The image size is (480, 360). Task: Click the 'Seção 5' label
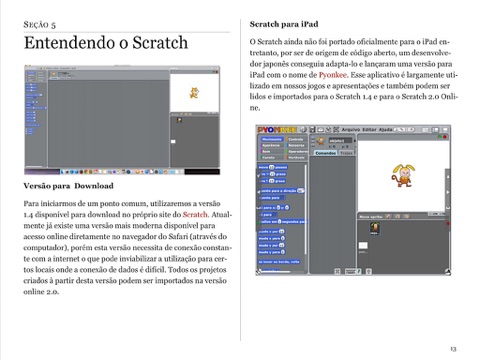click(40, 25)
